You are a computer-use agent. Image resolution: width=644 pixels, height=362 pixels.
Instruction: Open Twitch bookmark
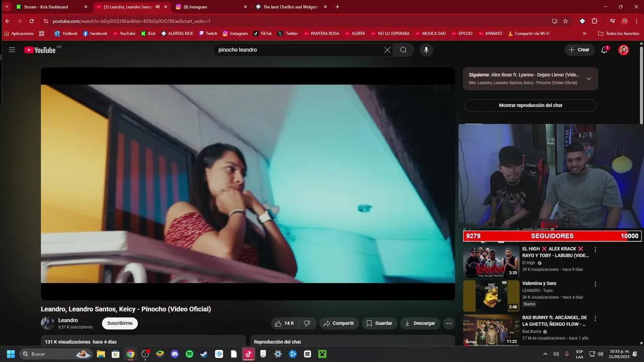[208, 34]
